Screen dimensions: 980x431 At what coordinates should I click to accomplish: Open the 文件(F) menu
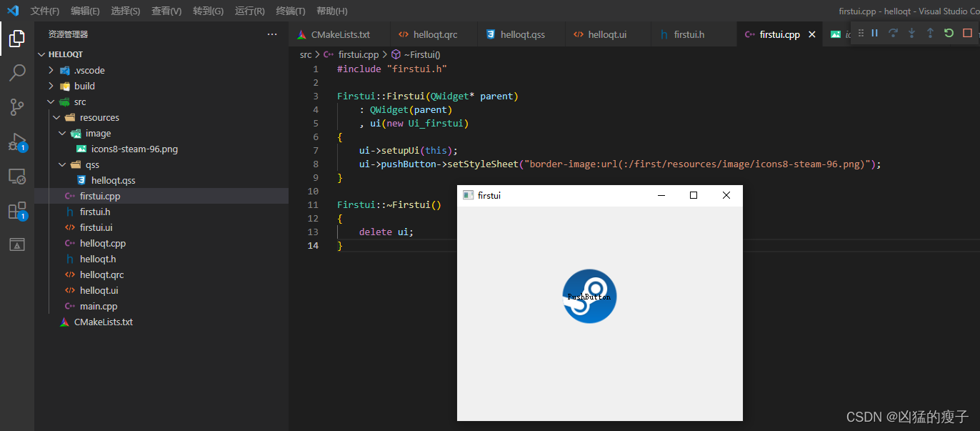tap(45, 11)
